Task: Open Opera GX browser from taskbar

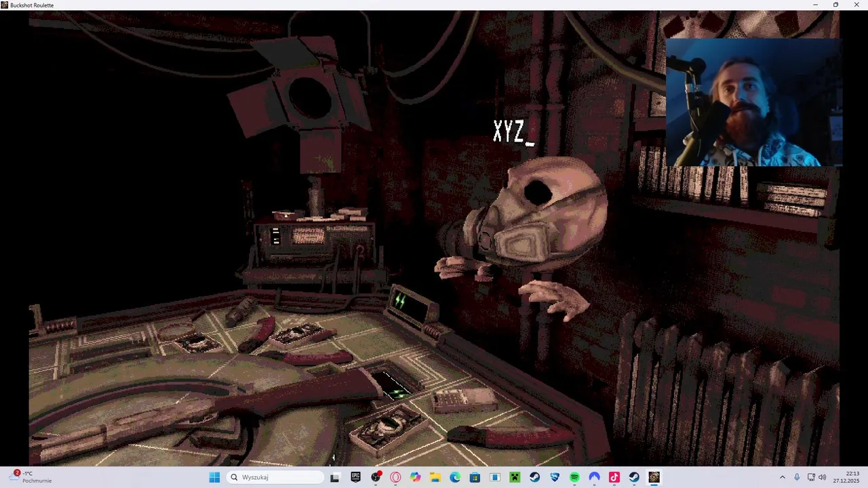Action: click(395, 477)
